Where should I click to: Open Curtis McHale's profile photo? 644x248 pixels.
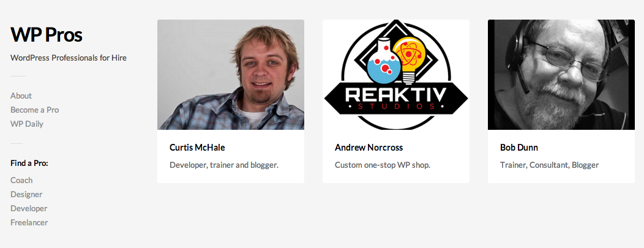pos(231,75)
